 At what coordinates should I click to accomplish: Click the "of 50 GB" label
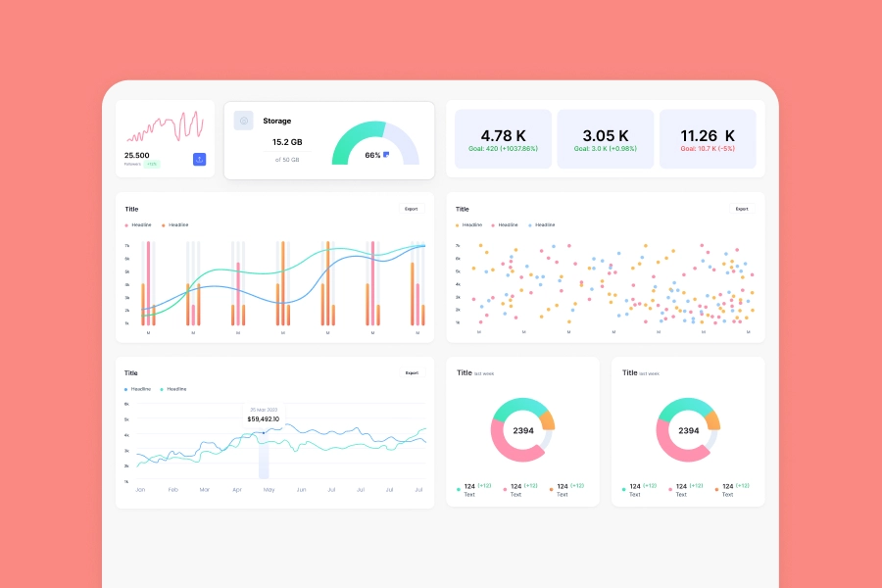(x=287, y=160)
